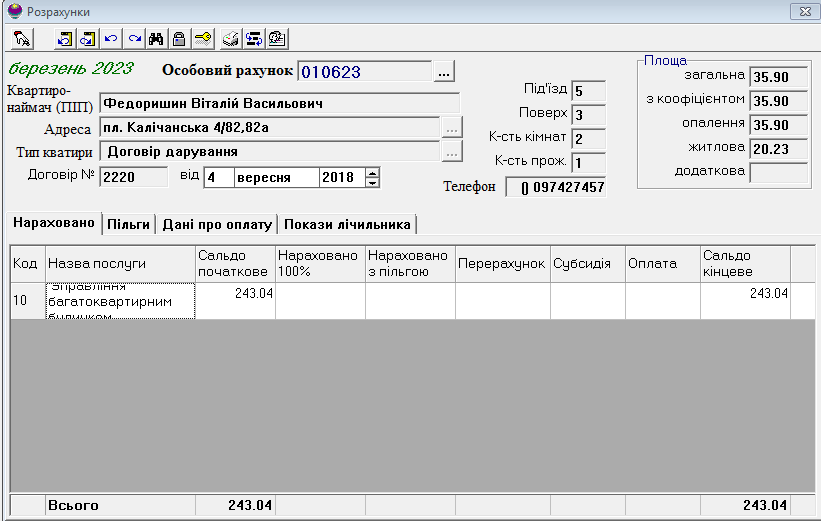Print using the printer toolbar icon
The image size is (821, 521).
point(230,39)
